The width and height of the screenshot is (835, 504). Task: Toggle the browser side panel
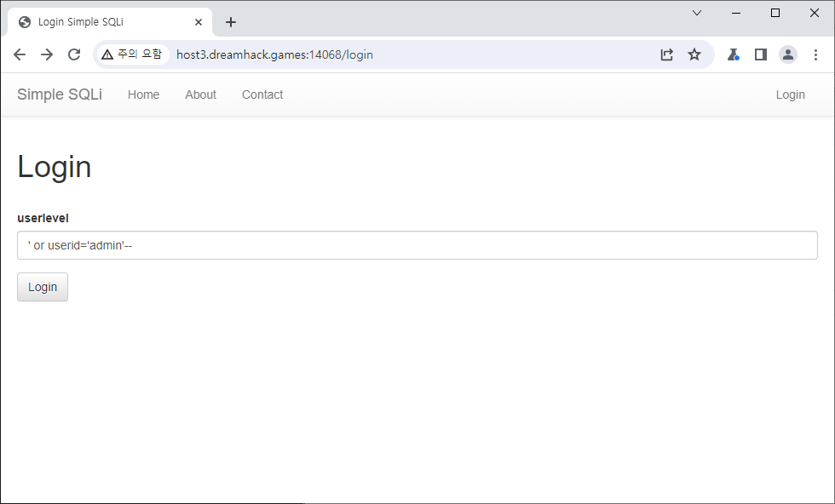tap(761, 54)
